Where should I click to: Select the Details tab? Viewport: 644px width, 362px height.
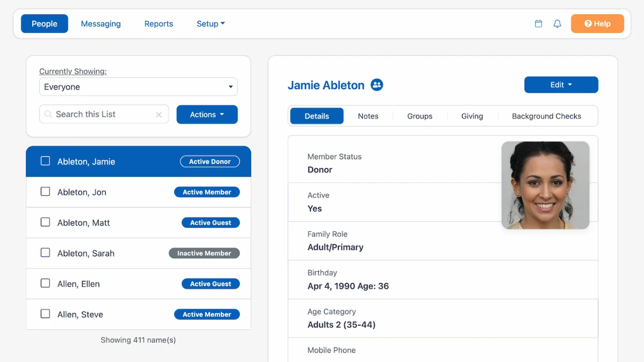[317, 116]
